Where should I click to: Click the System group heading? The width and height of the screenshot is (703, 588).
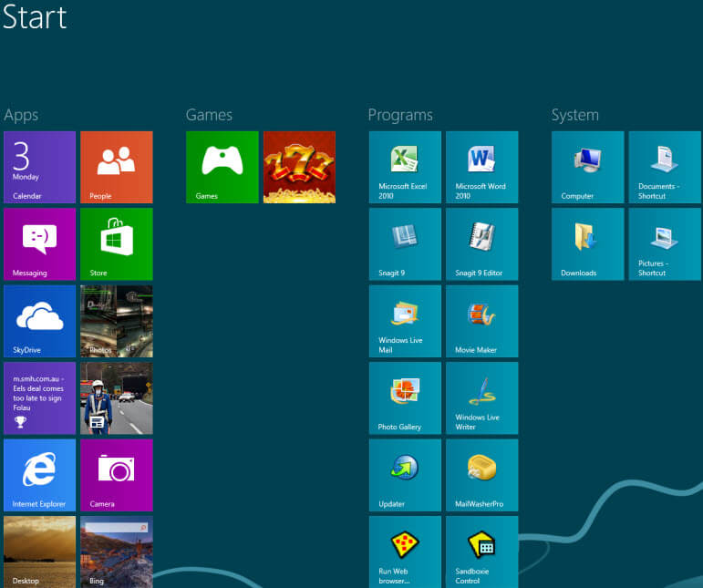click(x=575, y=116)
